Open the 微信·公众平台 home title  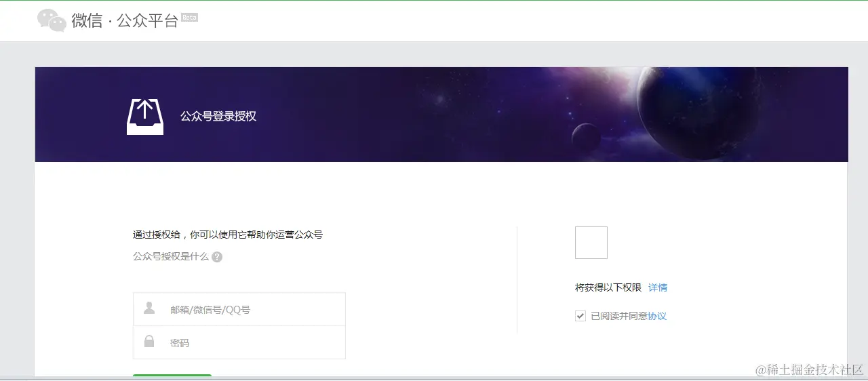pyautogui.click(x=125, y=20)
